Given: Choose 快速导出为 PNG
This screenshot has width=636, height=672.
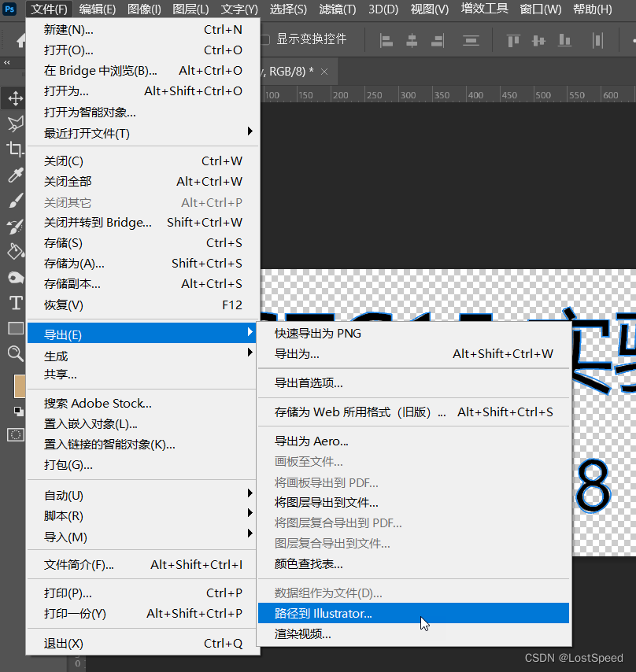Looking at the screenshot, I should click(413, 333).
